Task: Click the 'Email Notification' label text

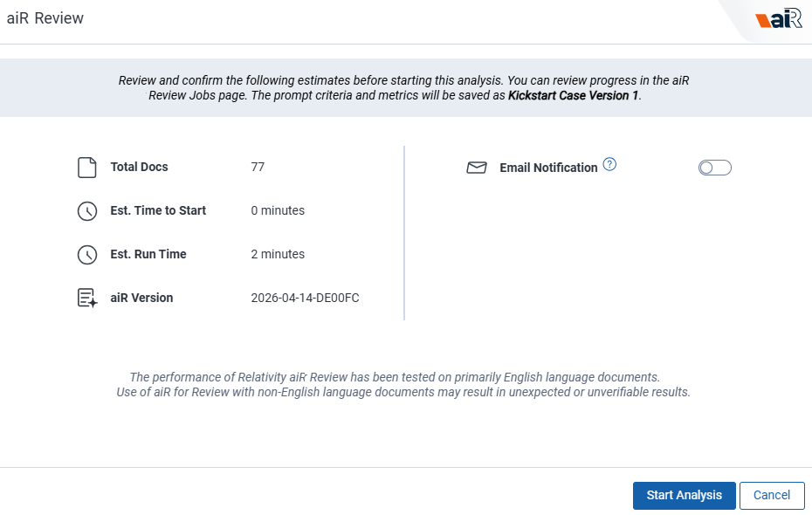Action: pos(548,168)
